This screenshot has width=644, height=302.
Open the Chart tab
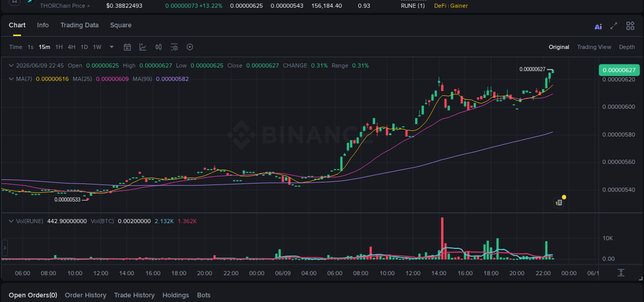(x=17, y=25)
